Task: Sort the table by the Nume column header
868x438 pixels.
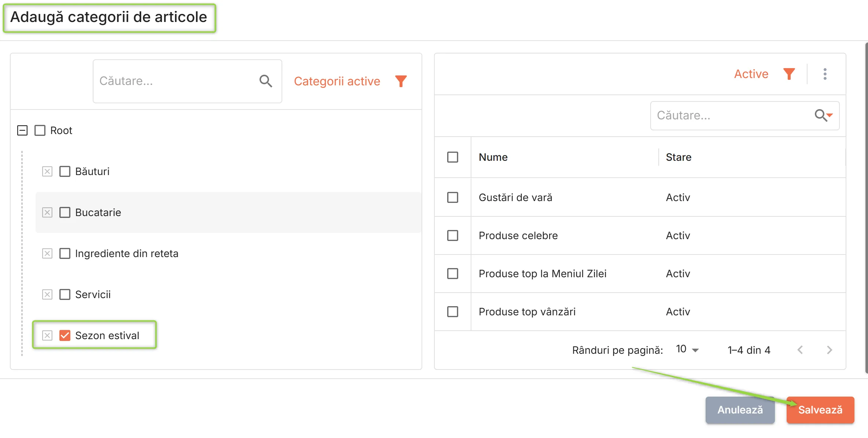Action: (493, 157)
